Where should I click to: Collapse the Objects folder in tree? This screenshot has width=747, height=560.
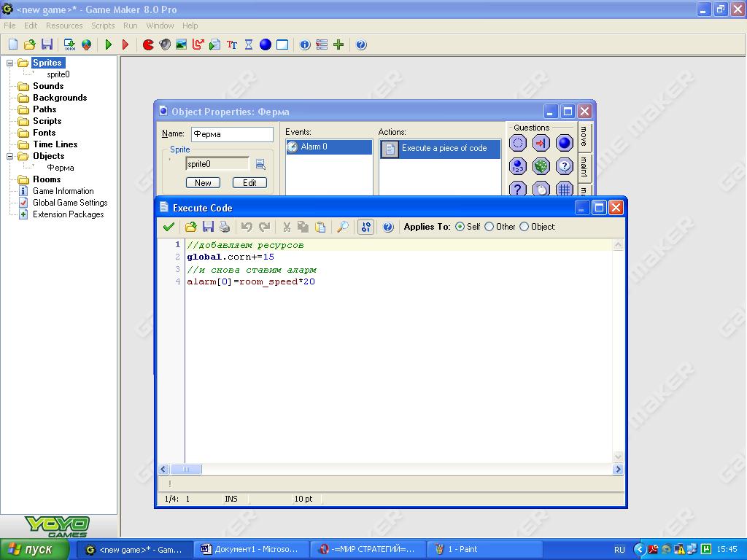point(9,156)
